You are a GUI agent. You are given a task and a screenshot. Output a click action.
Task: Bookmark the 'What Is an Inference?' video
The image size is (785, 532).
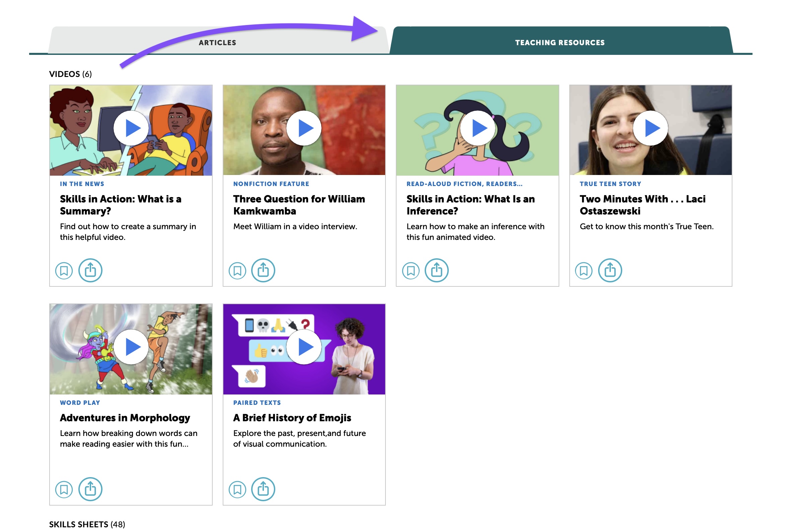pos(411,270)
